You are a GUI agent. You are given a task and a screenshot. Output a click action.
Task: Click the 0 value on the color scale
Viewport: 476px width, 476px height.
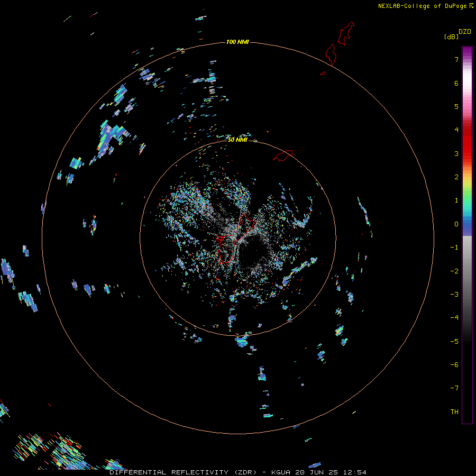point(456,224)
